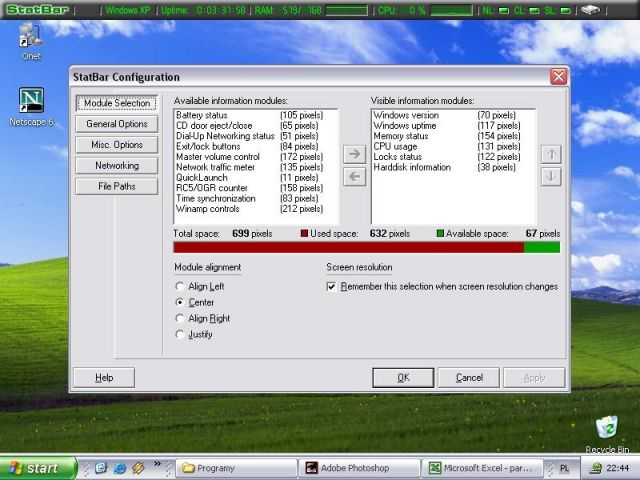The image size is (640, 480).
Task: Select Locks status in visible modules
Action: coord(453,157)
